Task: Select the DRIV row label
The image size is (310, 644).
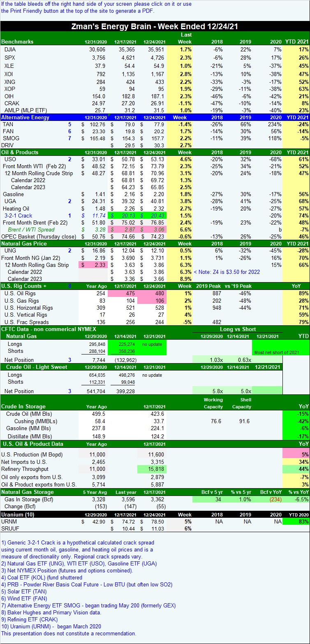Action: point(8,145)
